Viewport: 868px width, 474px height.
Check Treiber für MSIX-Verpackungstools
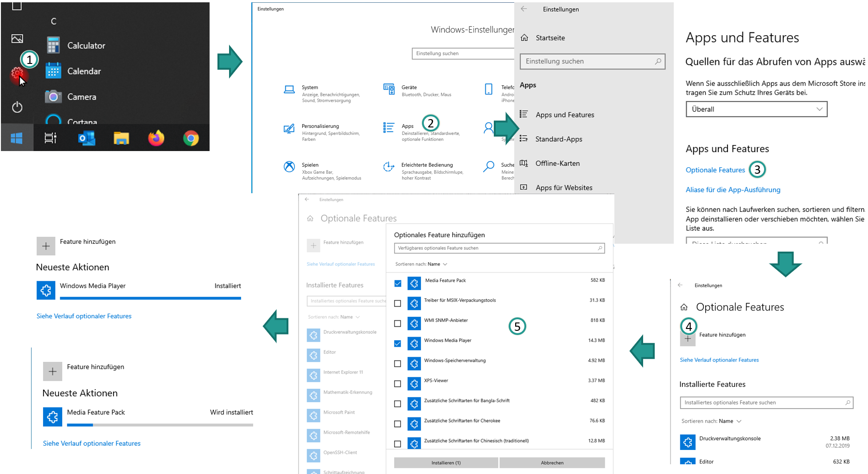[397, 303]
